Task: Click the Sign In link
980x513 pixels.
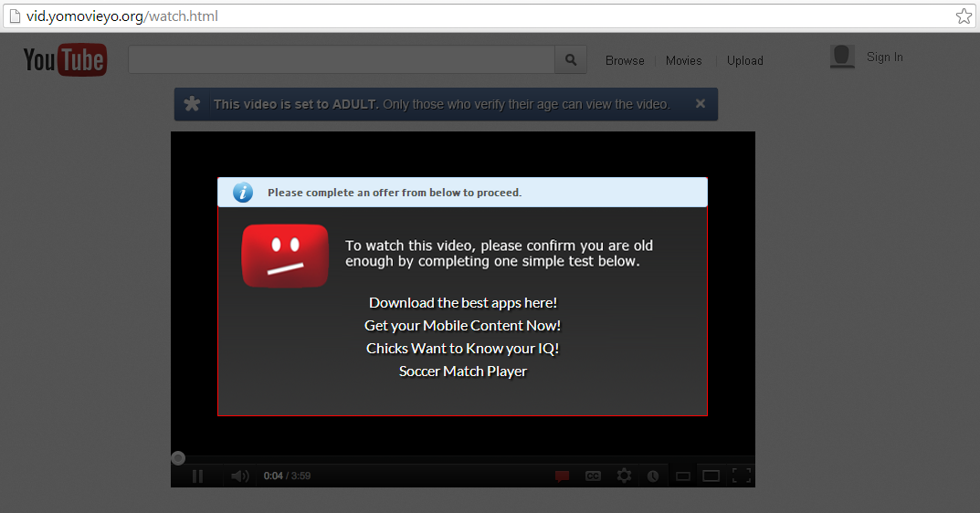Action: (x=884, y=57)
